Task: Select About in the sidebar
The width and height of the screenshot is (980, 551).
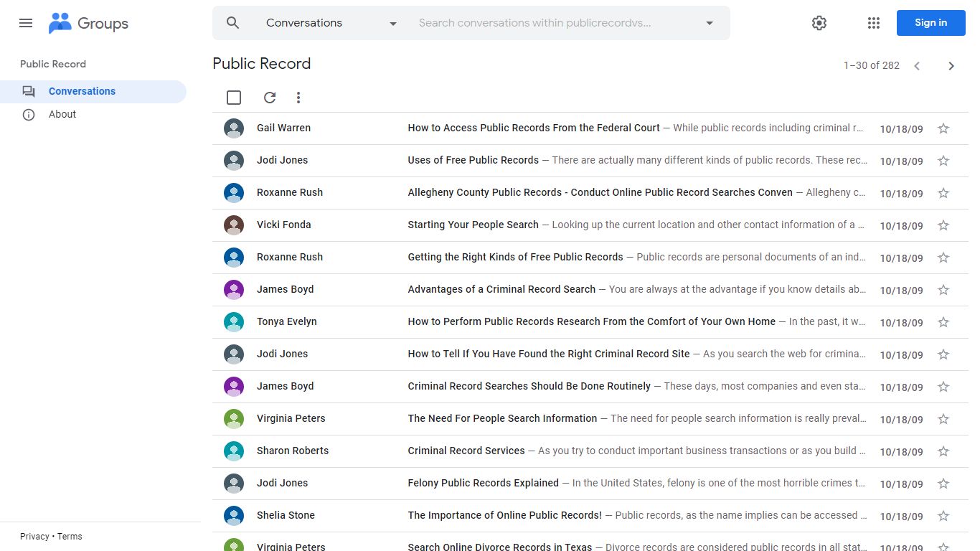Action: [x=93, y=115]
